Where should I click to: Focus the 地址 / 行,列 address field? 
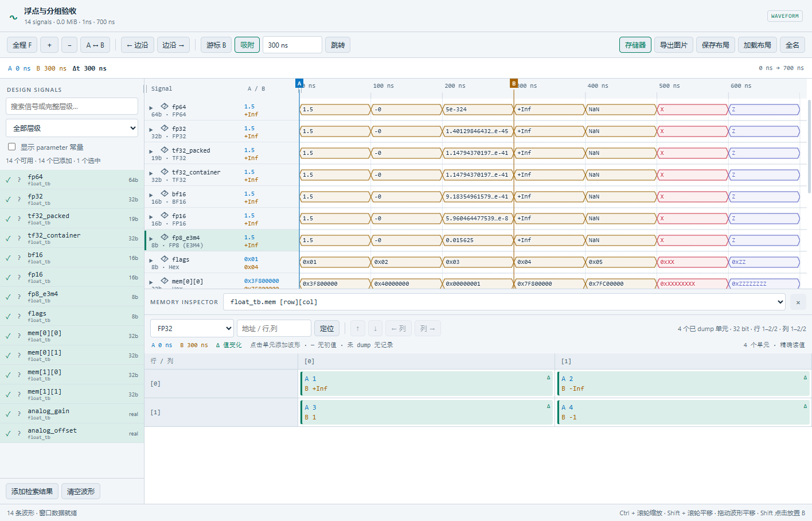pyautogui.click(x=274, y=328)
